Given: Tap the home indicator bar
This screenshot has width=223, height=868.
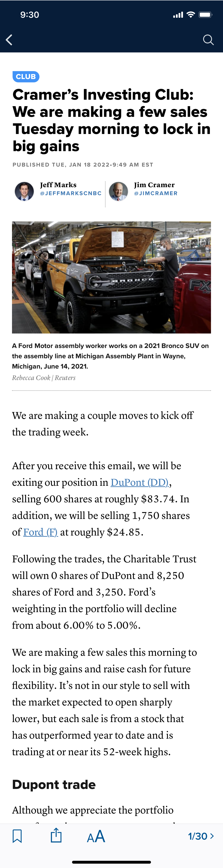Looking at the screenshot, I should tap(111, 862).
